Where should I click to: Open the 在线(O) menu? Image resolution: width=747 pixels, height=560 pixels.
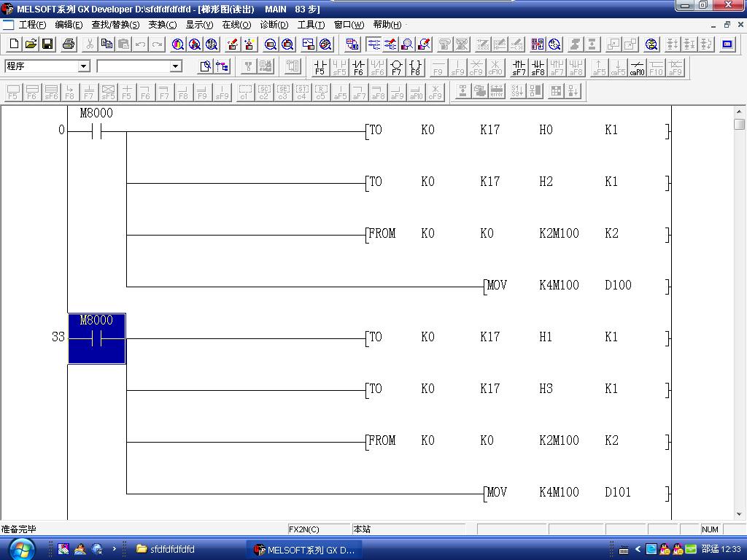[236, 25]
